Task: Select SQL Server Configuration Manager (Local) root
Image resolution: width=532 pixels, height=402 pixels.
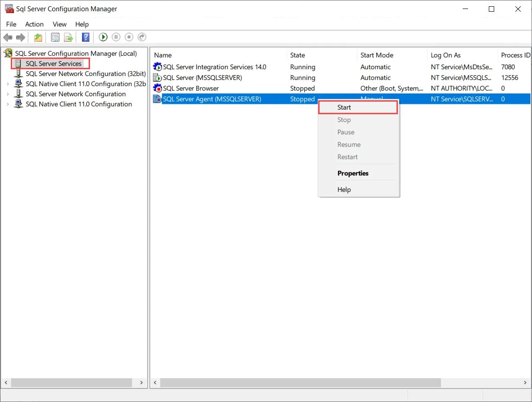Action: [76, 53]
